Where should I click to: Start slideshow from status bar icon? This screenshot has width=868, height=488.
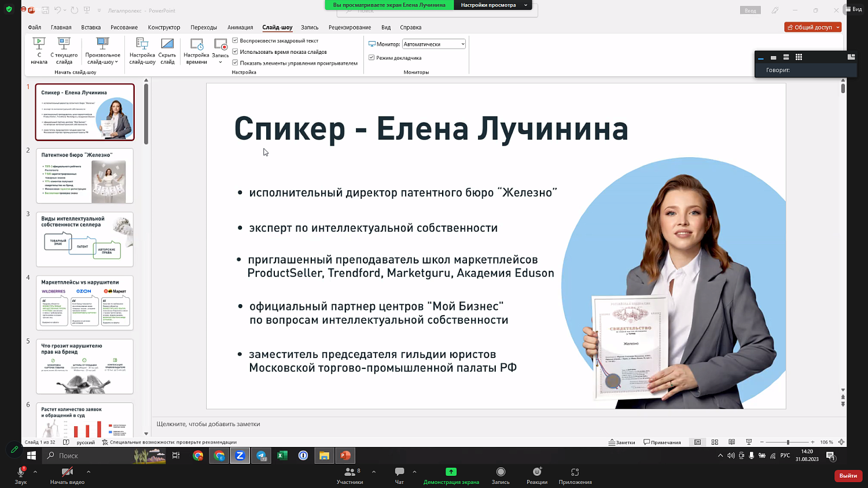pos(749,442)
